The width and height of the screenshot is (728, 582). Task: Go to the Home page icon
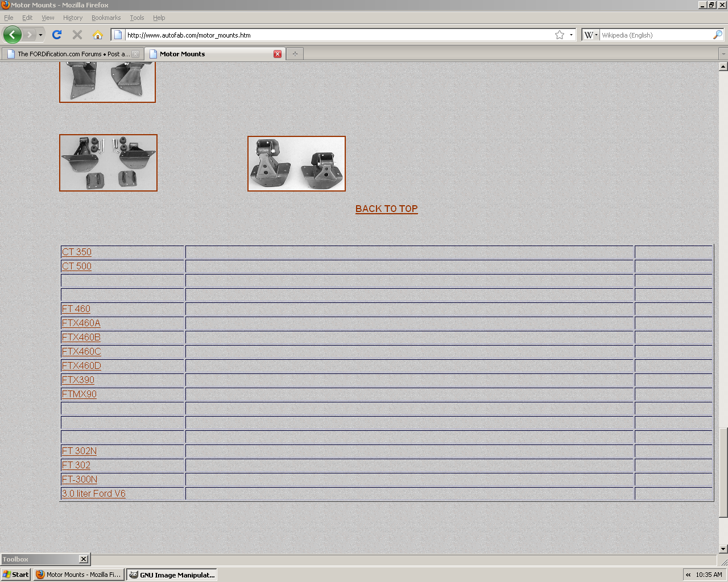click(x=98, y=35)
